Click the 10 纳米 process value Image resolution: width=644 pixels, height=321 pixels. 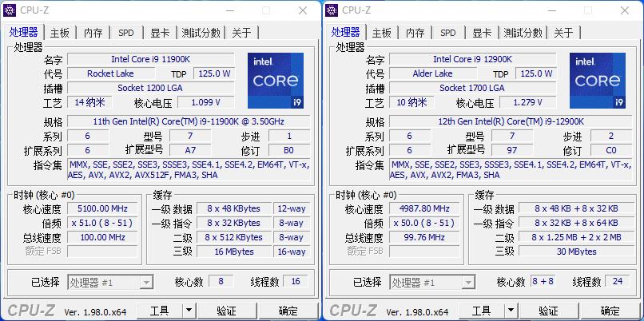pos(411,102)
